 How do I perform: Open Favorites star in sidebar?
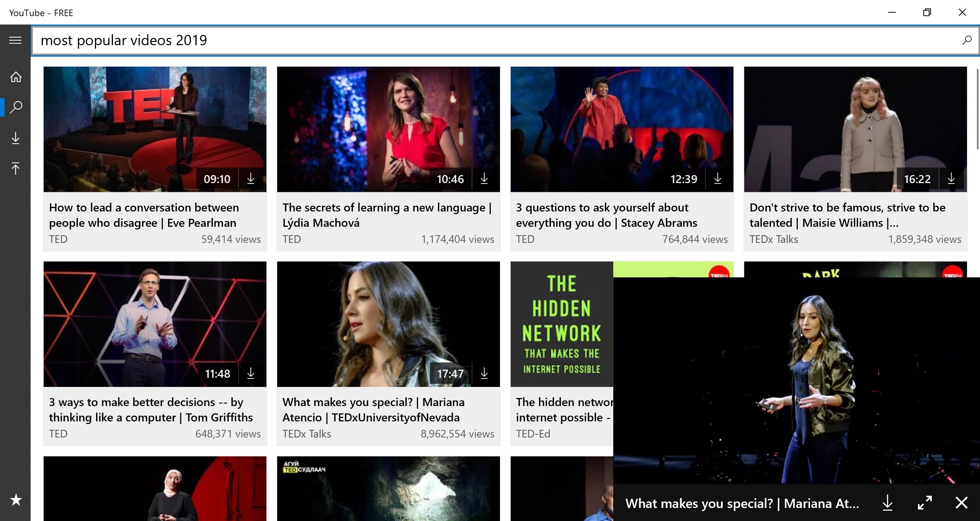click(x=16, y=500)
